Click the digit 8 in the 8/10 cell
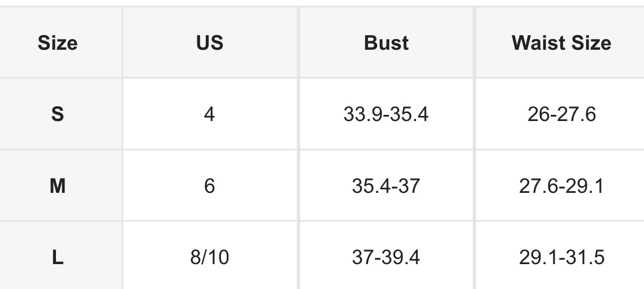 (x=195, y=258)
